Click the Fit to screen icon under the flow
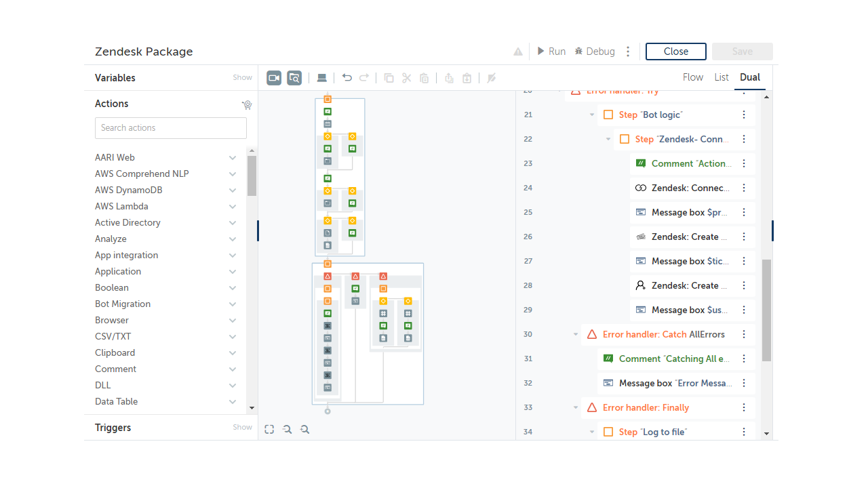Viewport: 868px width, 488px height. coord(269,429)
